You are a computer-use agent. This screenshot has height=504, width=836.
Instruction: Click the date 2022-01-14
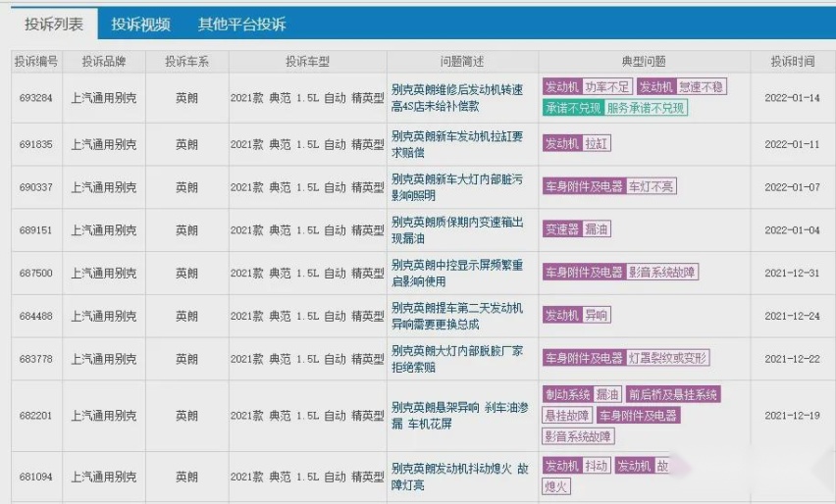[x=792, y=97]
